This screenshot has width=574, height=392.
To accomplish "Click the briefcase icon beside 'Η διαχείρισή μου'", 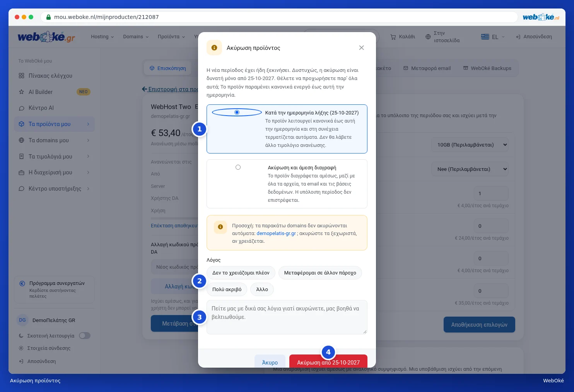I will click(x=21, y=172).
